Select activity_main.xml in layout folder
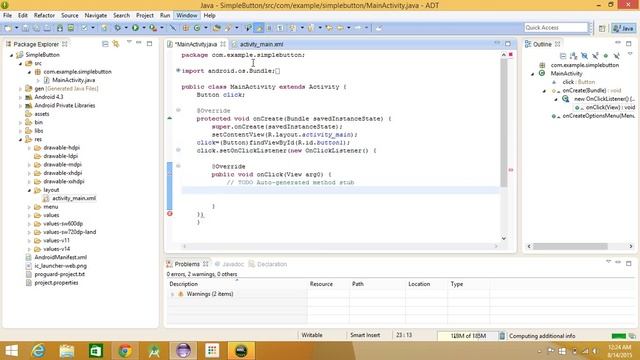Viewport: 640px width, 360px height. point(74,198)
